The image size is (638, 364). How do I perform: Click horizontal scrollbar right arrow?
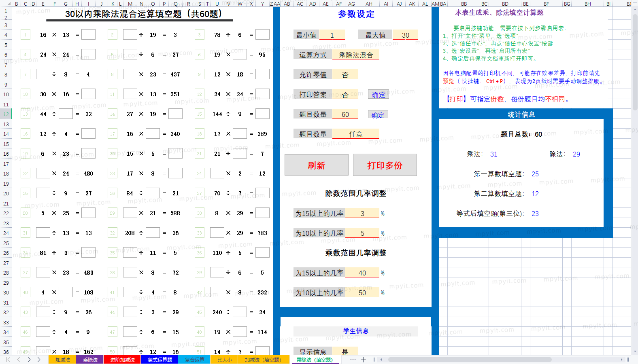(622, 360)
